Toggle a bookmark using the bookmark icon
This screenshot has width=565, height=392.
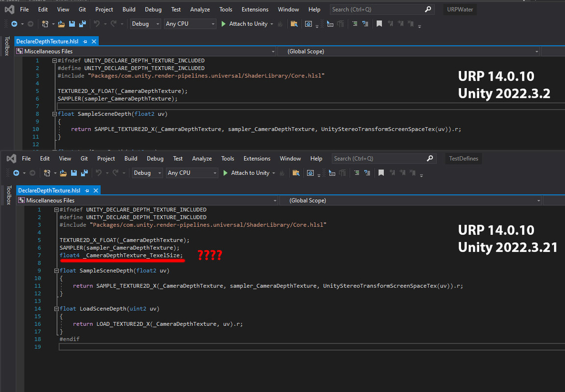(379, 24)
